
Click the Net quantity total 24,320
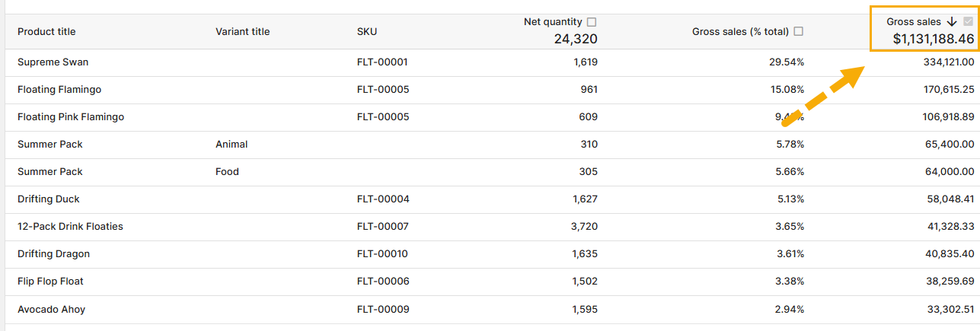[576, 39]
